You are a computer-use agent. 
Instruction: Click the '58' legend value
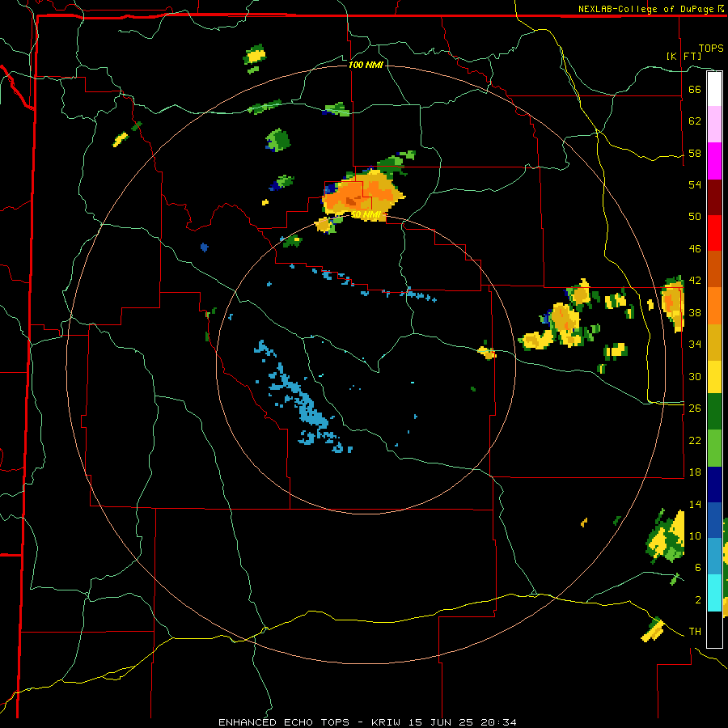695,153
